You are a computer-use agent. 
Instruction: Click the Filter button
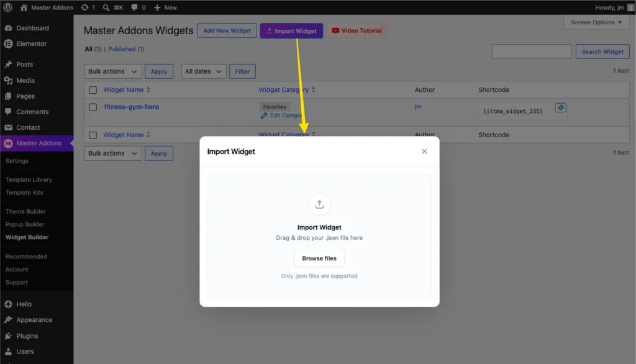point(242,71)
